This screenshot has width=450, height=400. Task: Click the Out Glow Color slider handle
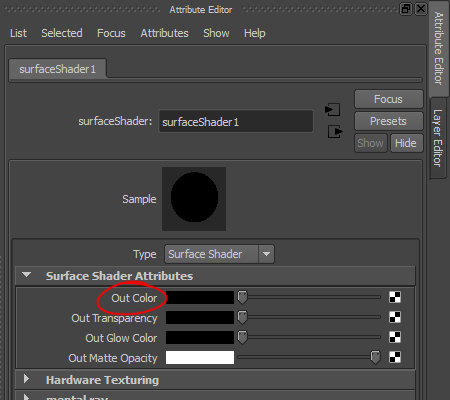[242, 337]
